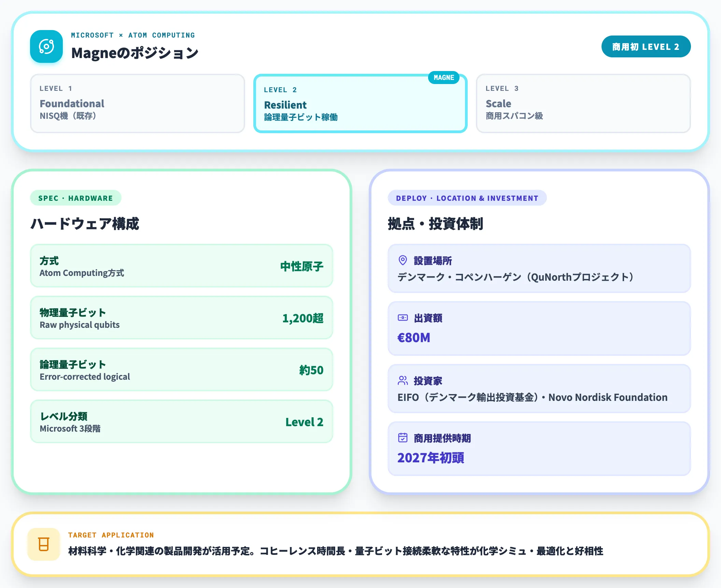Click the 材料科学・化学関連 description text
The height and width of the screenshot is (588, 721).
[x=336, y=551]
